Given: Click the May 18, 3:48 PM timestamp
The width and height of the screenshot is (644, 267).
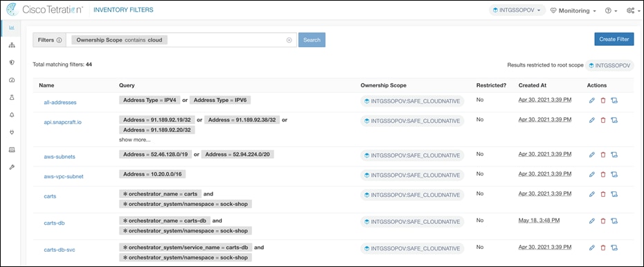Looking at the screenshot, I should pyautogui.click(x=539, y=221).
